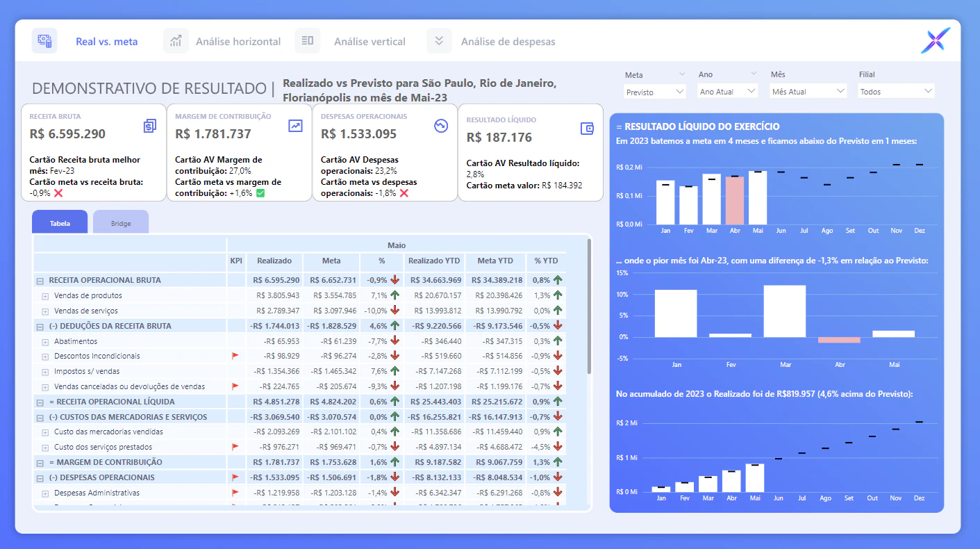Screen dimensions: 980x549
Task: Click the cell value R$ 3.805.943
Action: pos(277,296)
